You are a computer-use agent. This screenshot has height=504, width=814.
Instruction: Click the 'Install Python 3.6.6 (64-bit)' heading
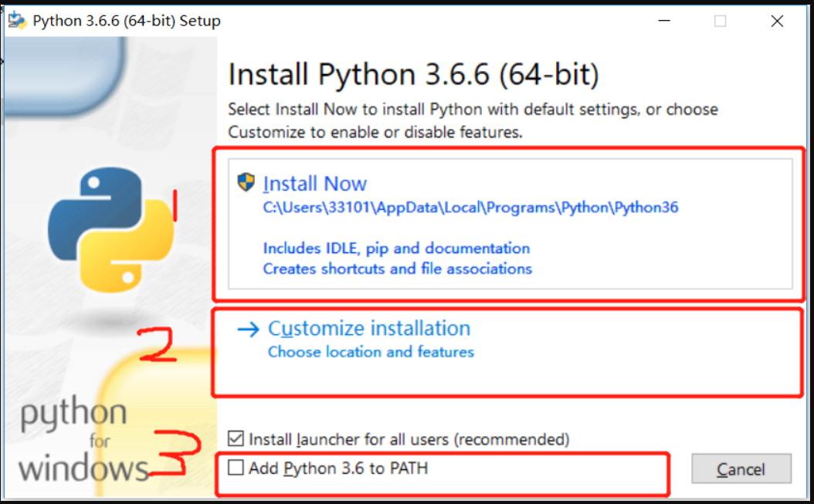pyautogui.click(x=414, y=74)
